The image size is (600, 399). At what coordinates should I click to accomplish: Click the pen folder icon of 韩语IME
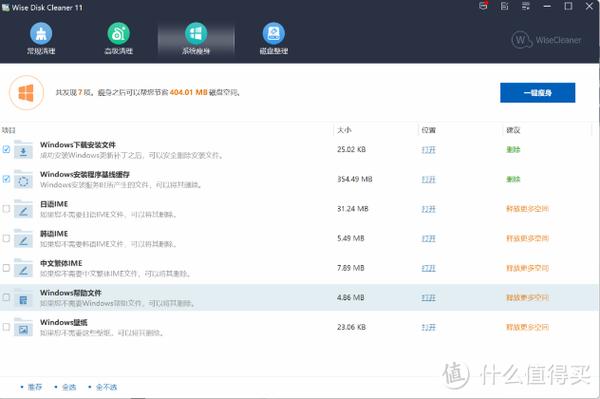tap(23, 238)
